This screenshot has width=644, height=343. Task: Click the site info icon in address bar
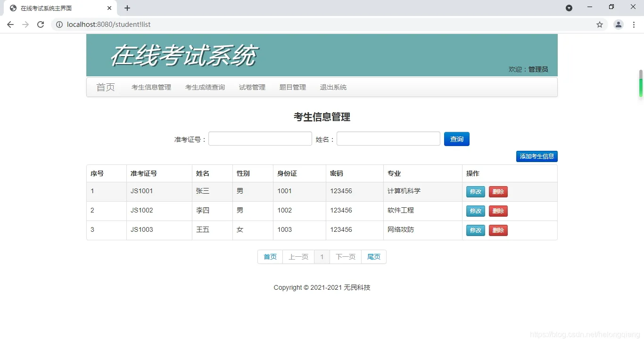click(x=59, y=24)
